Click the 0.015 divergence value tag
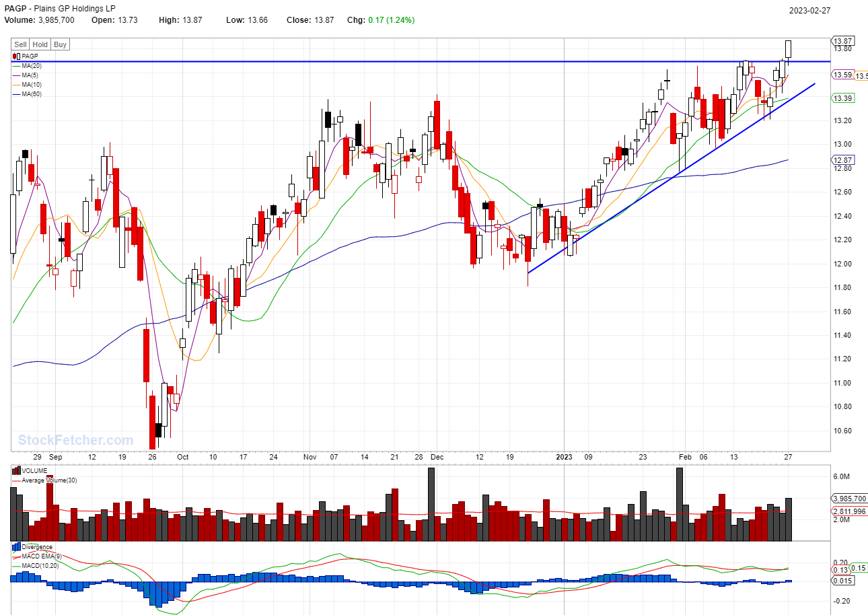This screenshot has width=868, height=615. pyautogui.click(x=843, y=581)
